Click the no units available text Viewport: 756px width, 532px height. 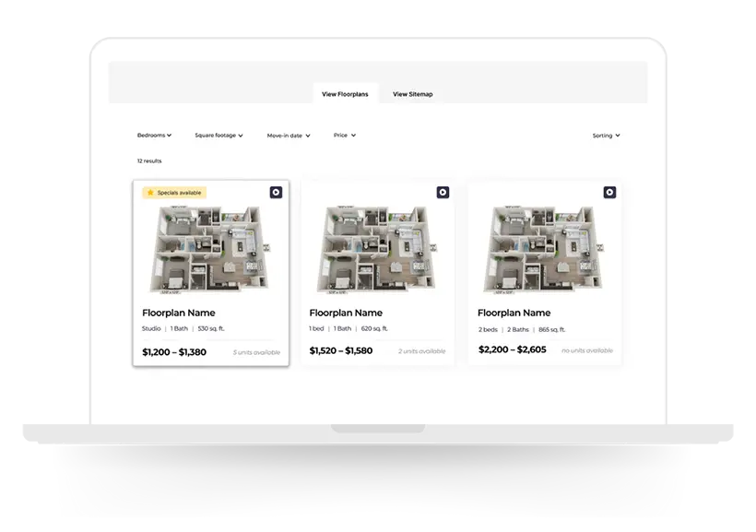click(587, 350)
